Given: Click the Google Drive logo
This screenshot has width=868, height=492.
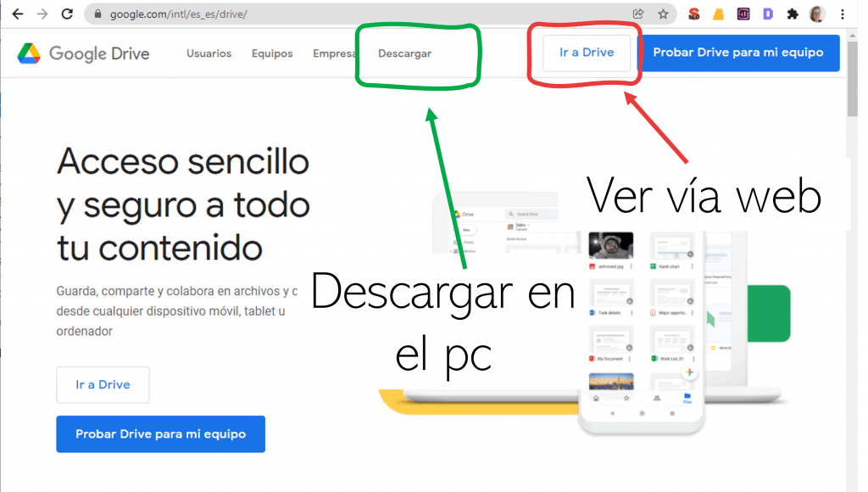Looking at the screenshot, I should tap(84, 53).
